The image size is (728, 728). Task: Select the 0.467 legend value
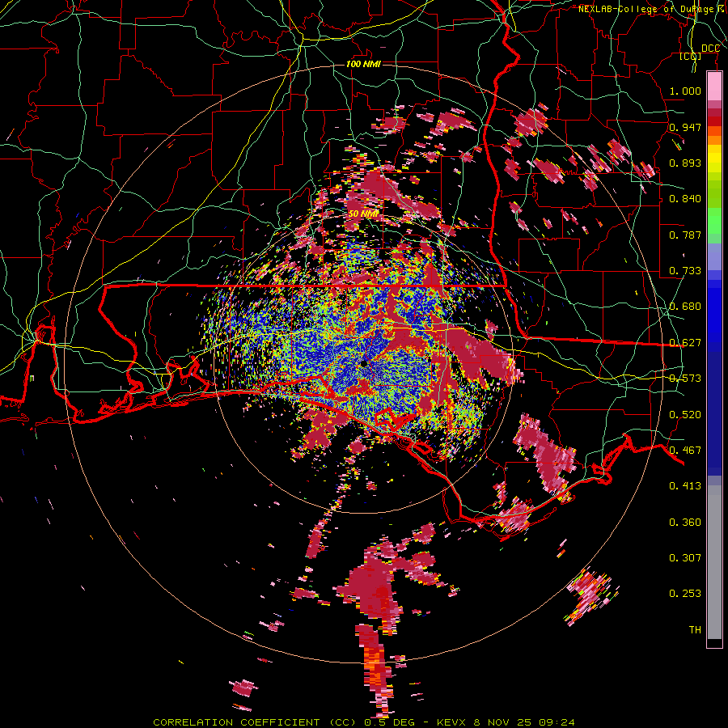(x=685, y=451)
